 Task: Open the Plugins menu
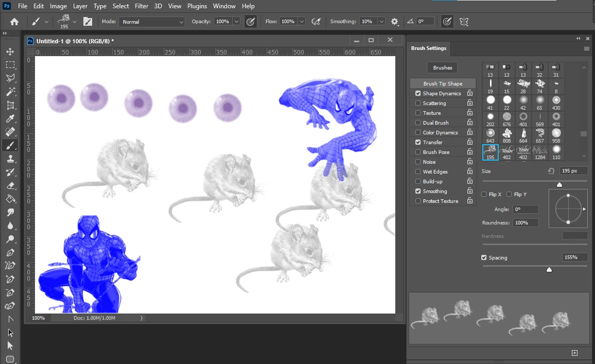coord(197,6)
